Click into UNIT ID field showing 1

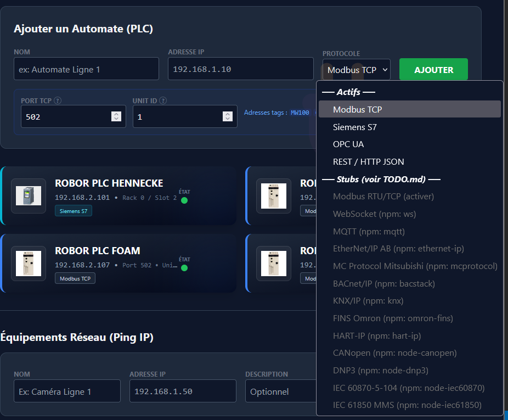point(185,116)
